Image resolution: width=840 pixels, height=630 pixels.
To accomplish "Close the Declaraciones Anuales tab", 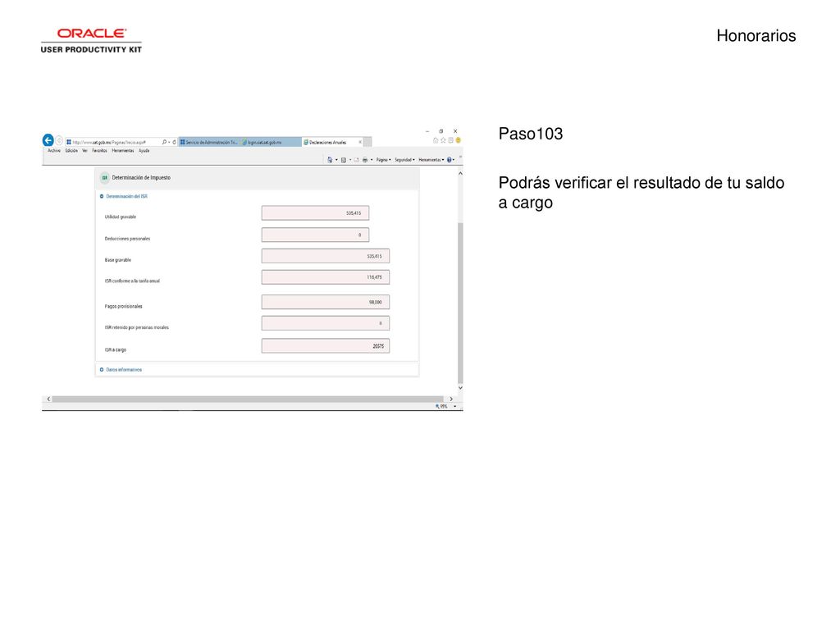I will pos(360,143).
